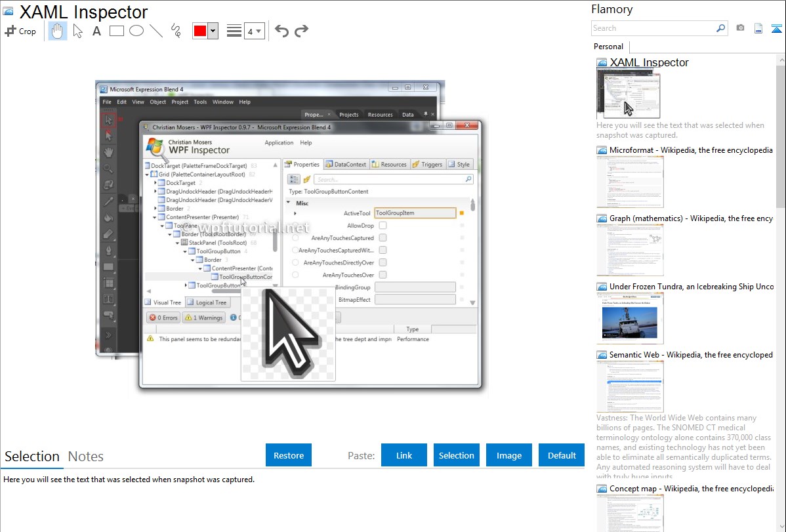
Task: Open the Object menu in Expression Blend
Action: 157,102
